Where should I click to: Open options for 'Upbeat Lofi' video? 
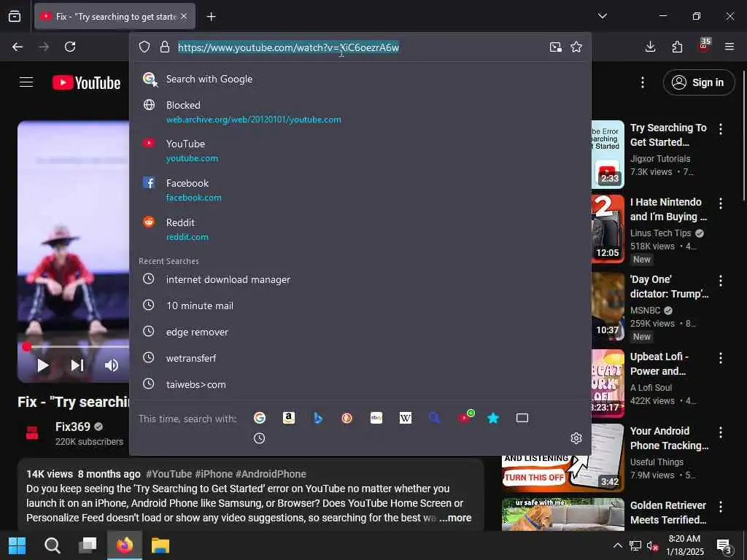coord(720,358)
